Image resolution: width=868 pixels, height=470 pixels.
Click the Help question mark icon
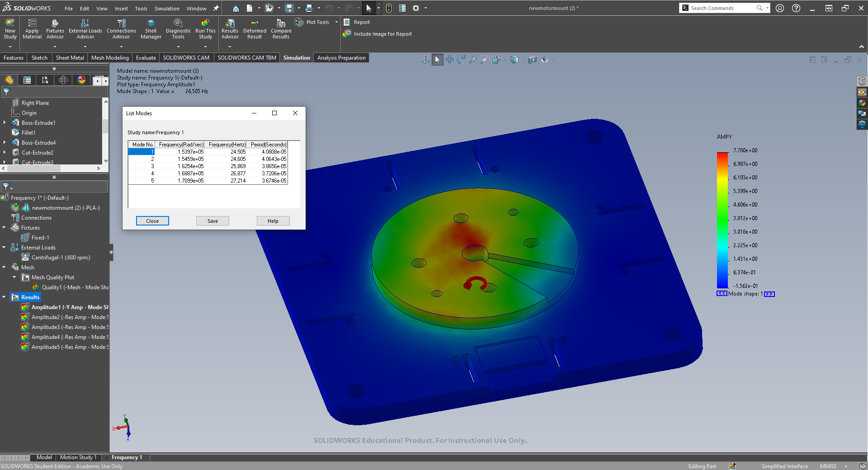coord(796,8)
